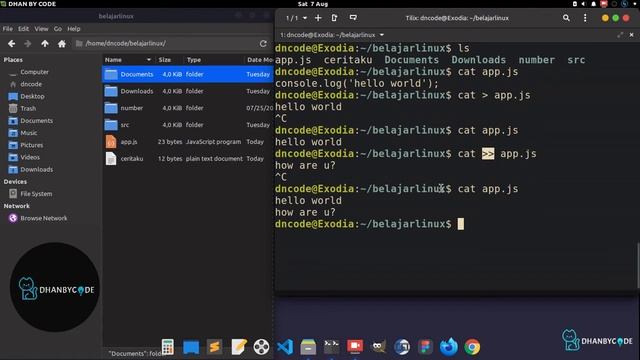Select the Downloads folder in file list
Viewport: 640px width, 360px height.
coord(187,91)
